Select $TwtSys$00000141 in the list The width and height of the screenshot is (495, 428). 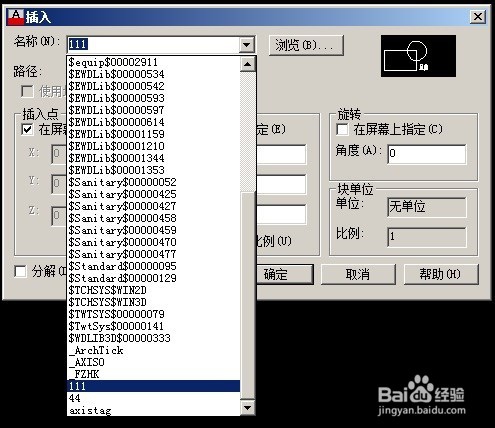153,326
